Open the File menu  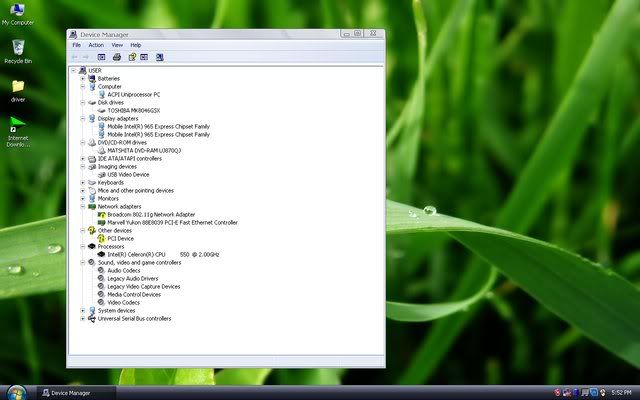(76, 45)
